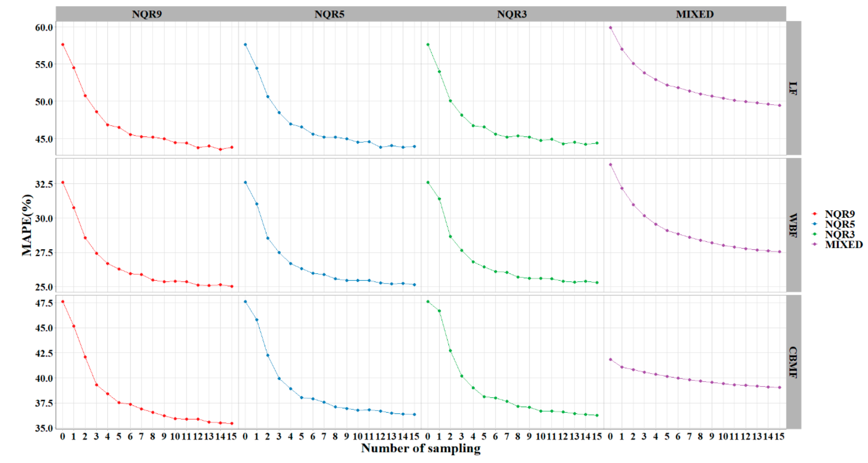Click the 60.0 y-axis tick label
The image size is (868, 463).
tap(44, 28)
